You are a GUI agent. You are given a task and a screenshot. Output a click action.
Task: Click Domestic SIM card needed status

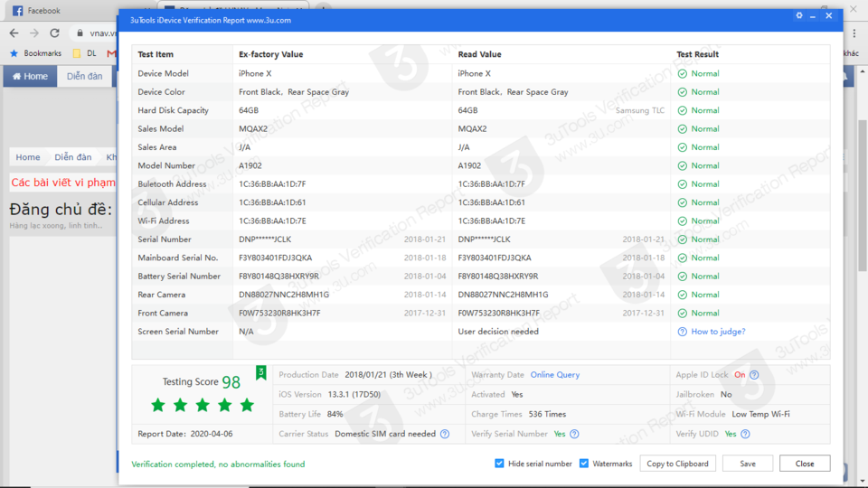pos(385,434)
